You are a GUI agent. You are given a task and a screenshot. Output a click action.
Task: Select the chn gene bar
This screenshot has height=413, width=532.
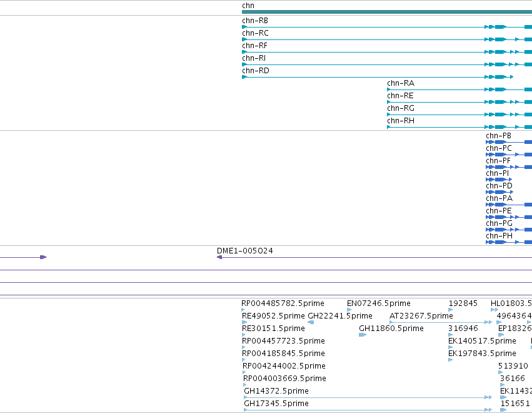[387, 12]
